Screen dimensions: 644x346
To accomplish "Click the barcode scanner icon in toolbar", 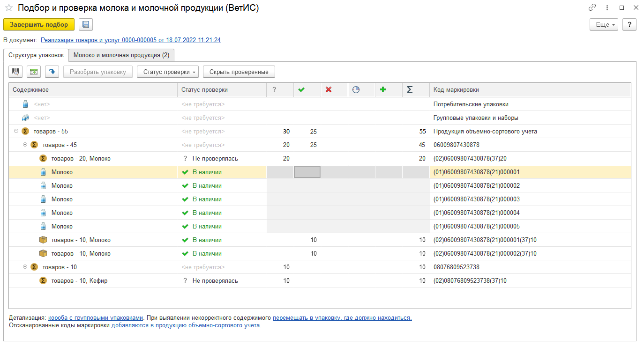I will [16, 72].
